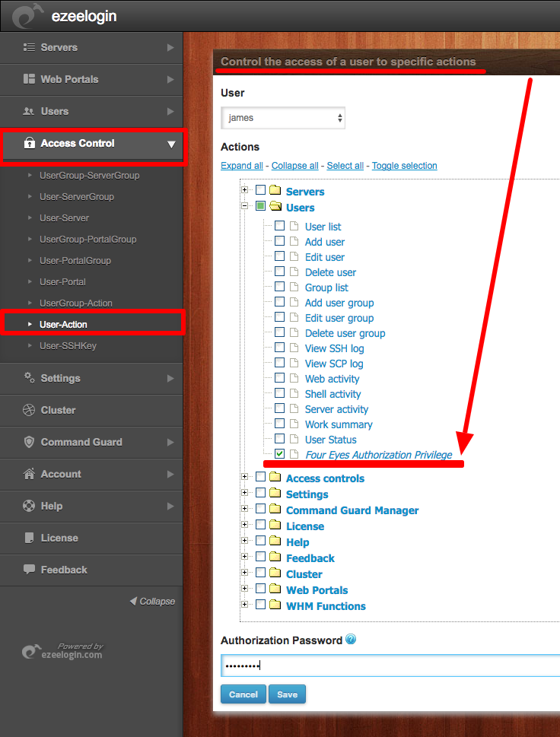Click the Authorization Password input field

pos(390,666)
